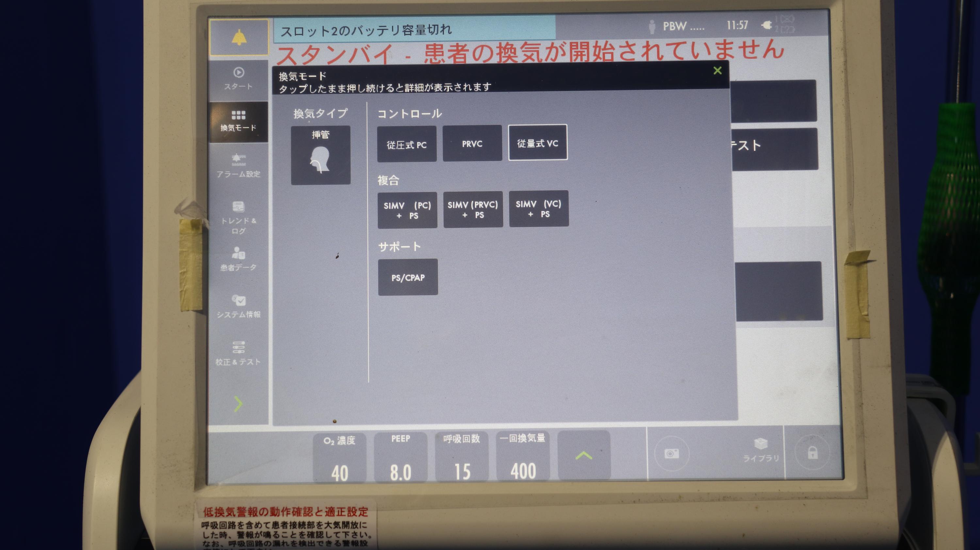Select PRVC ventilation mode
980x550 pixels.
click(472, 143)
